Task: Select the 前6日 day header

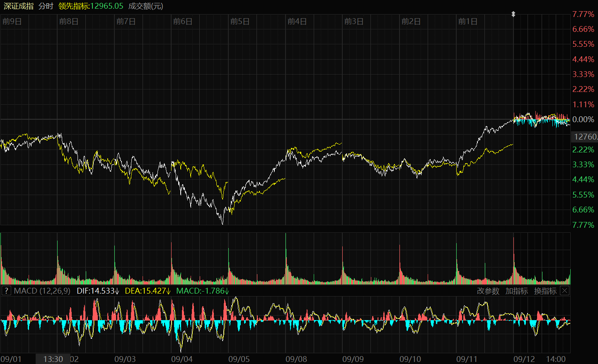Action: click(183, 22)
